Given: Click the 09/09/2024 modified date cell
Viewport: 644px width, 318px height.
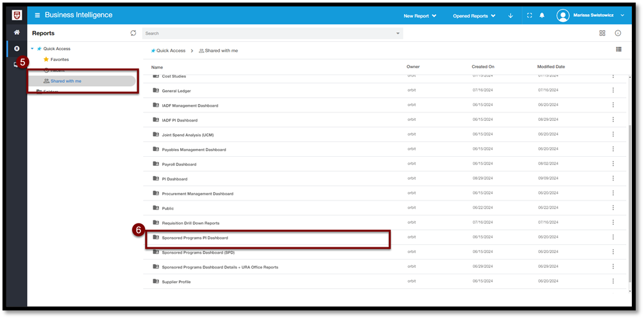Looking at the screenshot, I should coord(548,178).
